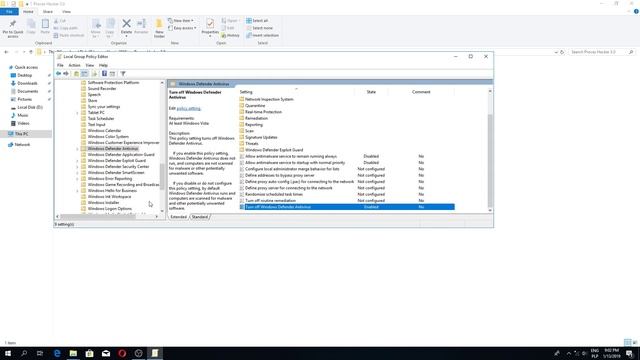Toggle Show/Hide console tree toolbar icon

[84, 73]
